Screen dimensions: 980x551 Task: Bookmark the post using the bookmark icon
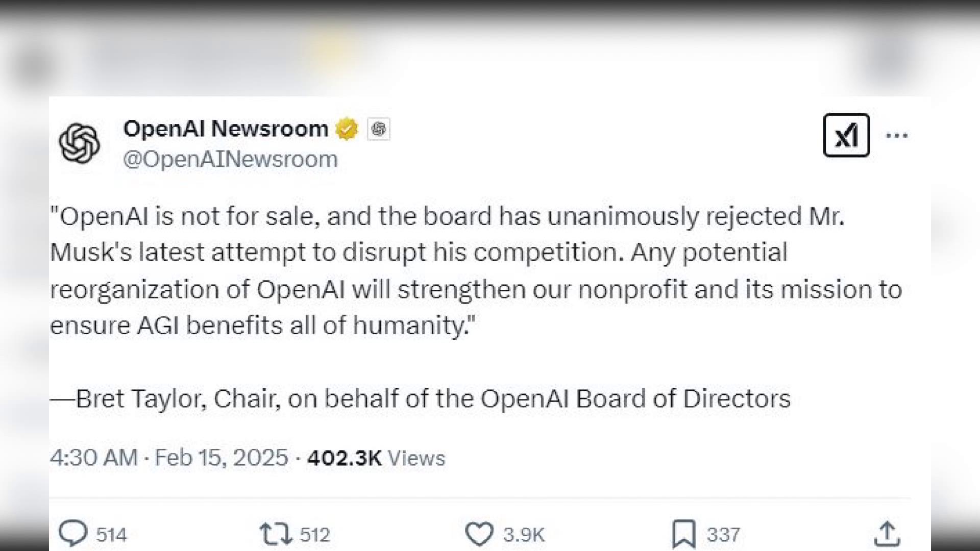(683, 534)
